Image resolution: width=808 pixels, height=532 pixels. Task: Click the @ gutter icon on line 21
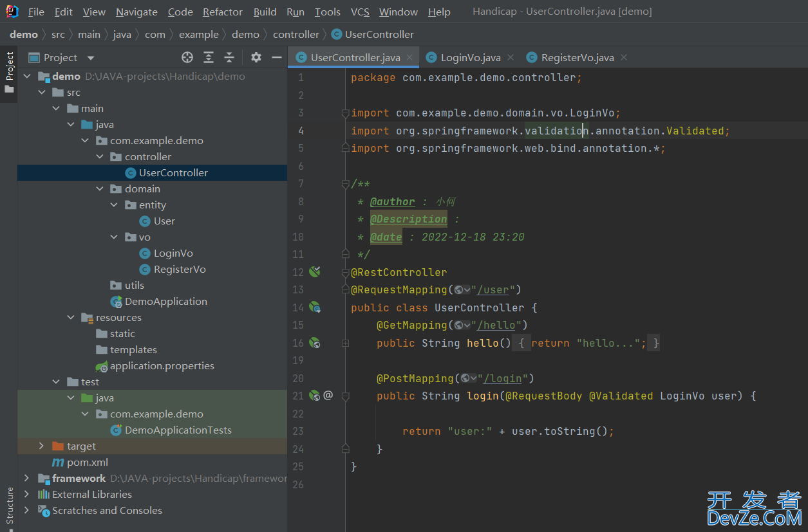[x=328, y=395]
